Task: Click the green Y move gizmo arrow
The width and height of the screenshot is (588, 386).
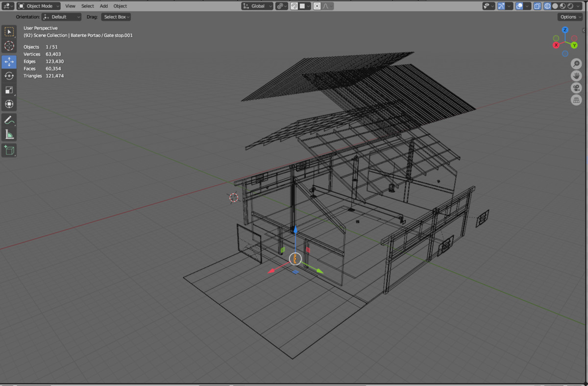Action: (x=319, y=270)
